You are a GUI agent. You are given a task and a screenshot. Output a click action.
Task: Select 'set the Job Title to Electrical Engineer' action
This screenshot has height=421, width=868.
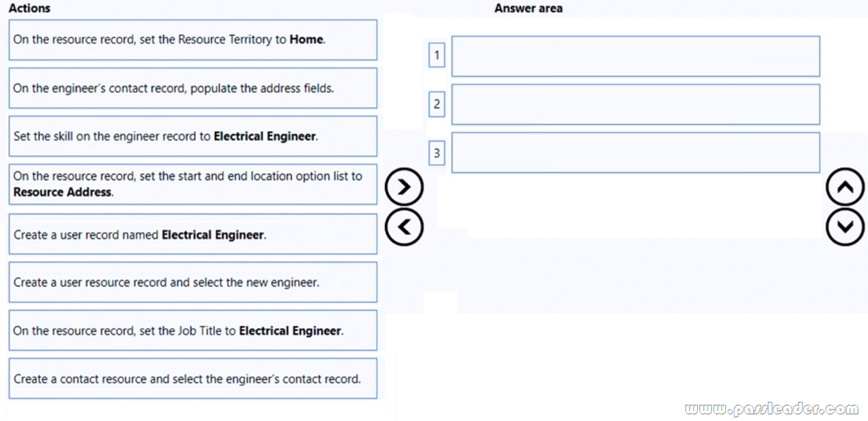pyautogui.click(x=192, y=330)
